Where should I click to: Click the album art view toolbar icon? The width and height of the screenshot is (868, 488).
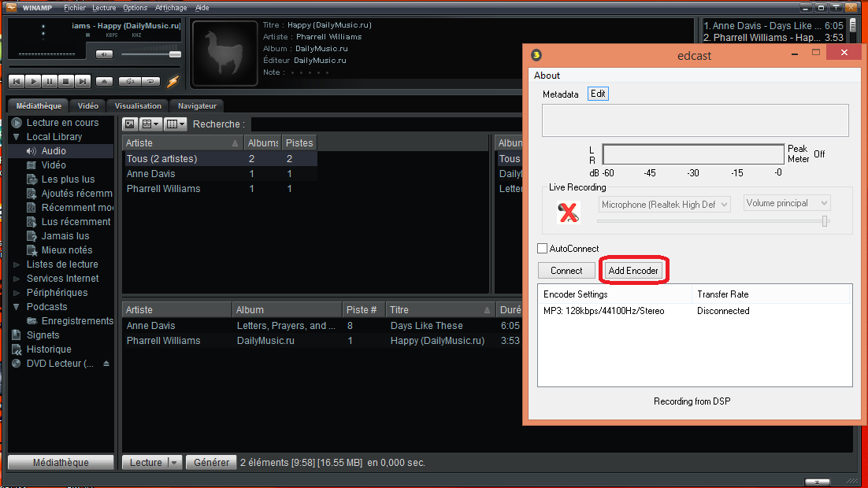pyautogui.click(x=129, y=124)
